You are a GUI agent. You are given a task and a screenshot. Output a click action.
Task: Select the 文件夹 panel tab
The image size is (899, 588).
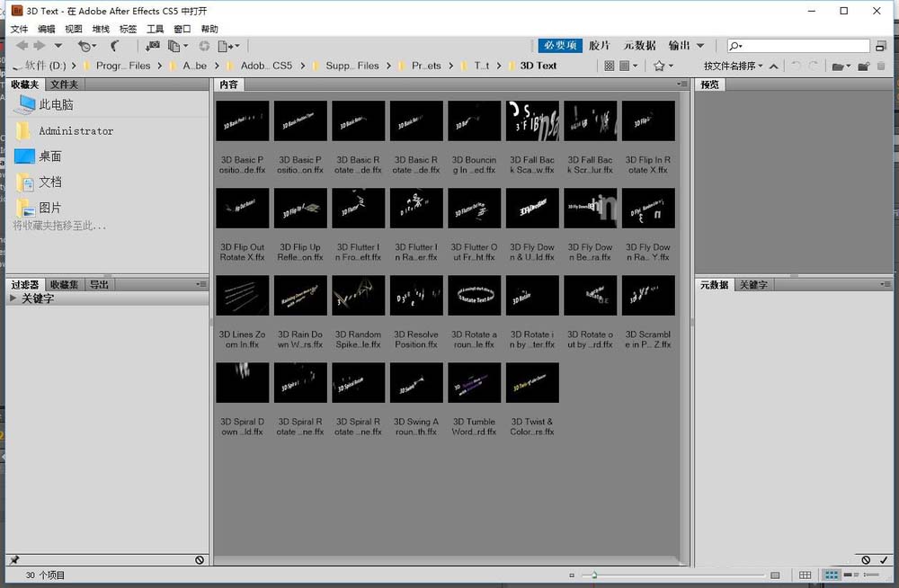64,85
